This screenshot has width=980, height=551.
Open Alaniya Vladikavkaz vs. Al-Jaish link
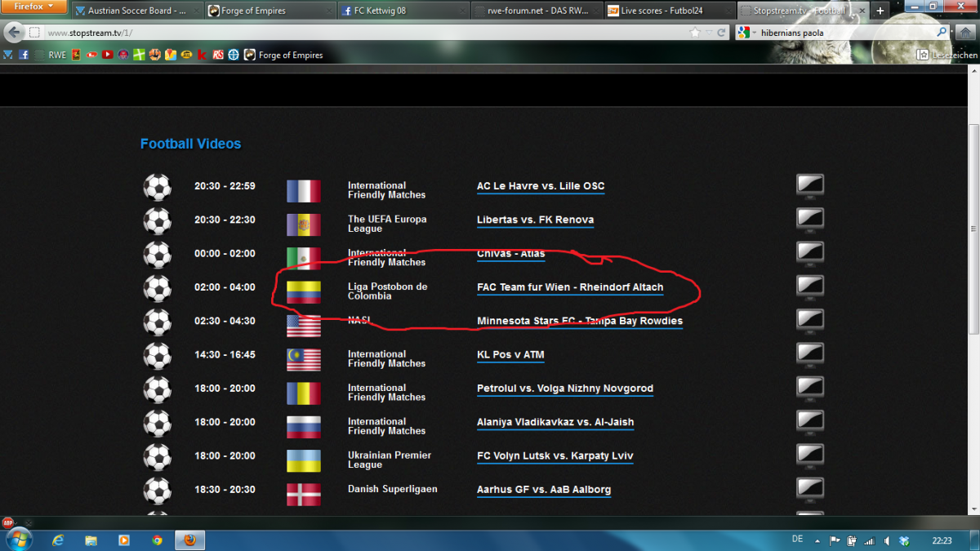pos(555,422)
